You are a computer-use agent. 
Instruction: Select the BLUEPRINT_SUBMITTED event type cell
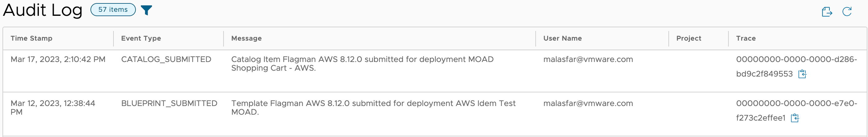(x=169, y=104)
